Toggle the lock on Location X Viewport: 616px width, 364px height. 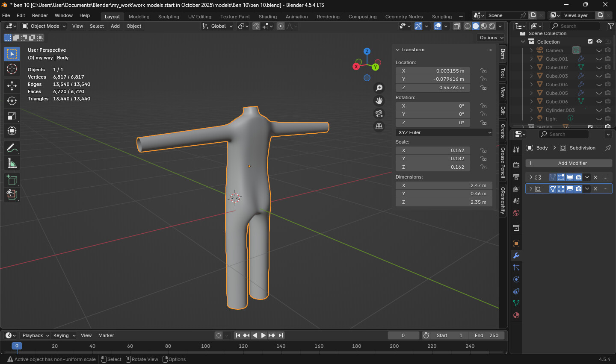[483, 71]
